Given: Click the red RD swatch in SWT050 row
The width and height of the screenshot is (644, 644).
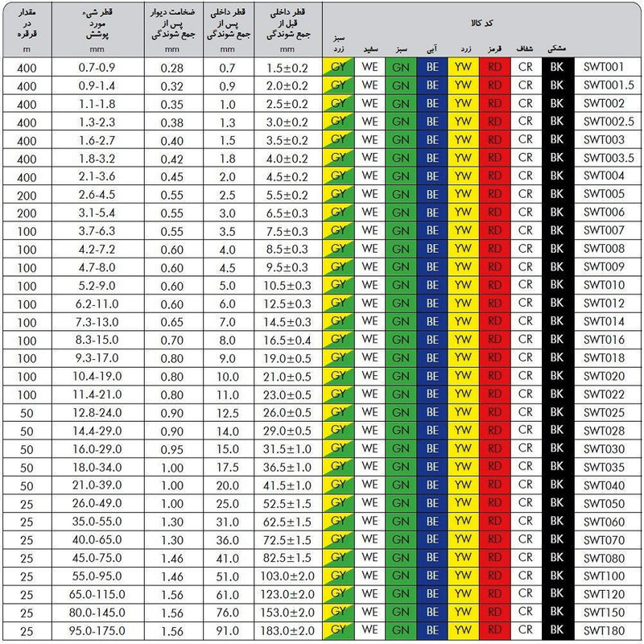Looking at the screenshot, I should click(494, 503).
